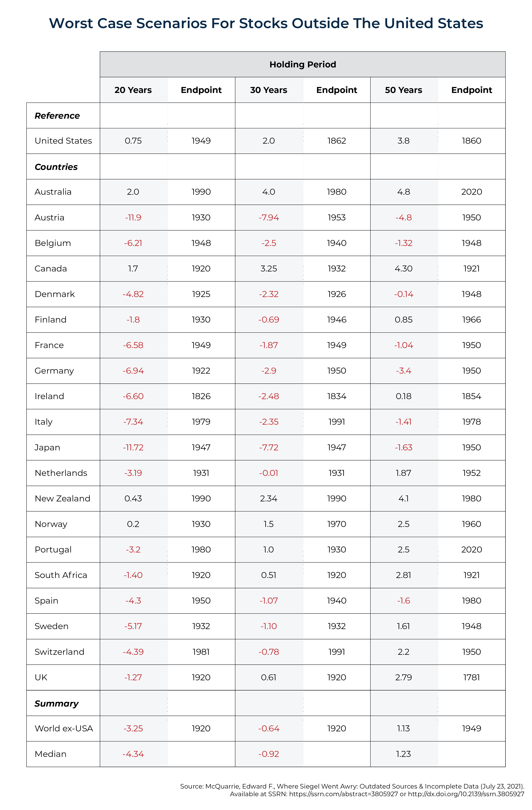This screenshot has width=532, height=810.
Task: Click the Reference section heading
Action: point(57,116)
